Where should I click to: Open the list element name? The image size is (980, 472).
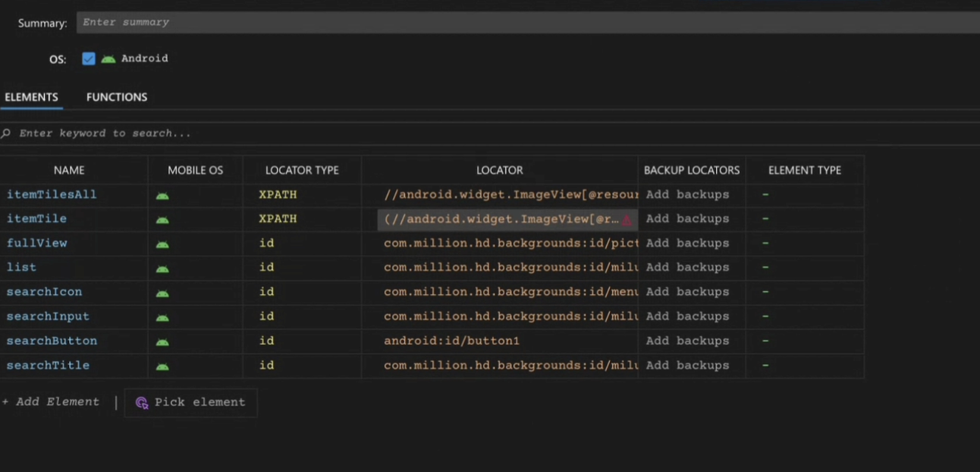(21, 268)
